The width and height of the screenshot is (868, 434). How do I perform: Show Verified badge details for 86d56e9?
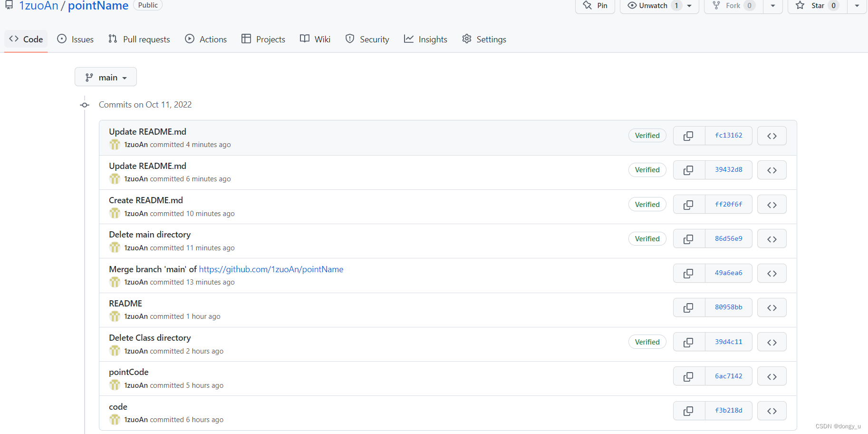pos(647,239)
